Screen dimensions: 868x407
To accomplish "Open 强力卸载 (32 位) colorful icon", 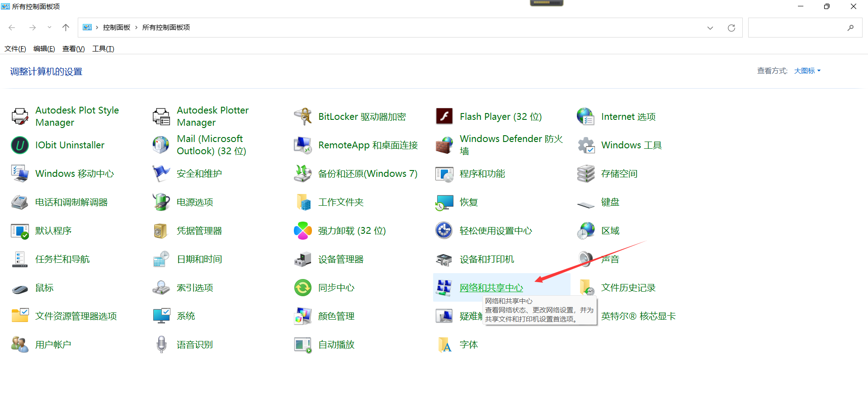I will 303,231.
